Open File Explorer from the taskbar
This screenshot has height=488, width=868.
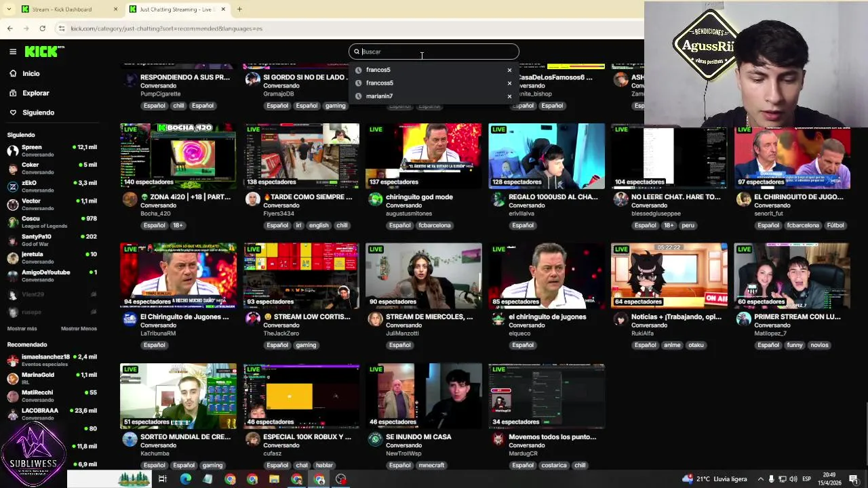[x=274, y=479]
